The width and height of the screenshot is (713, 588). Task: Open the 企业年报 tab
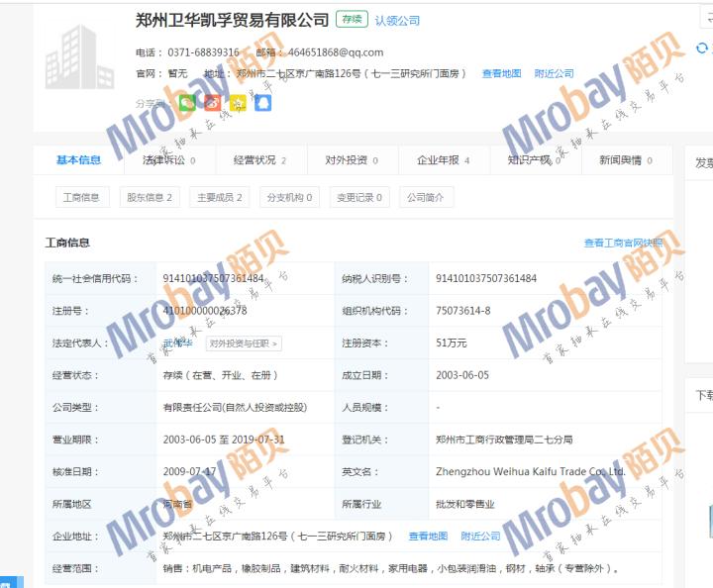(x=443, y=160)
